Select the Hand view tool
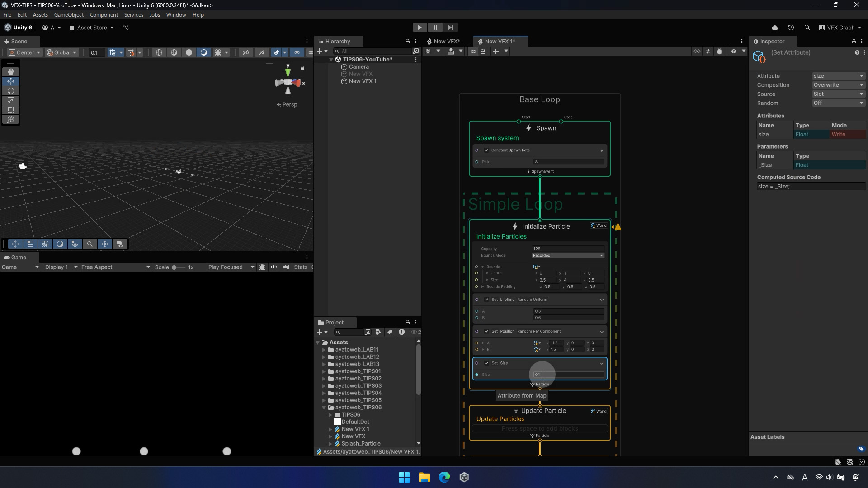The width and height of the screenshot is (868, 488). pyautogui.click(x=11, y=72)
